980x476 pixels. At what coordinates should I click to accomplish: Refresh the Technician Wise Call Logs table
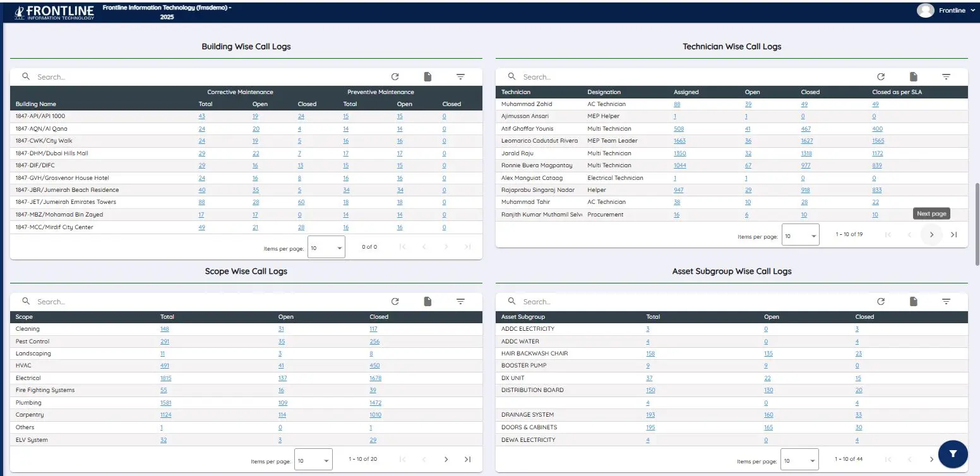[x=881, y=76]
